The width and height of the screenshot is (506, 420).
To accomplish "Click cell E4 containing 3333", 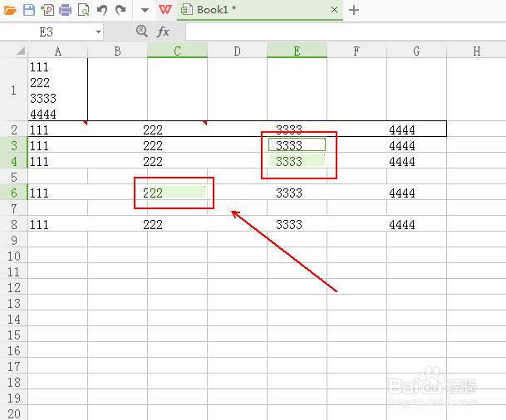I will click(297, 161).
